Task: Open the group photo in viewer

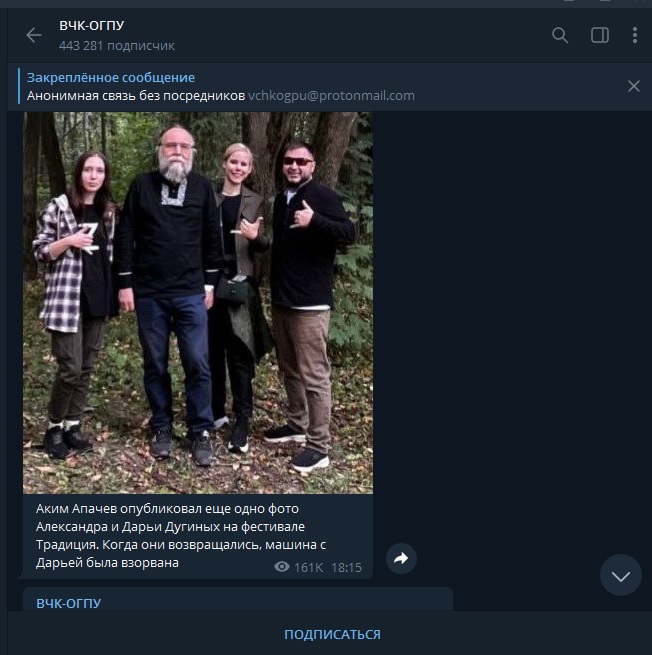Action: coord(198,303)
